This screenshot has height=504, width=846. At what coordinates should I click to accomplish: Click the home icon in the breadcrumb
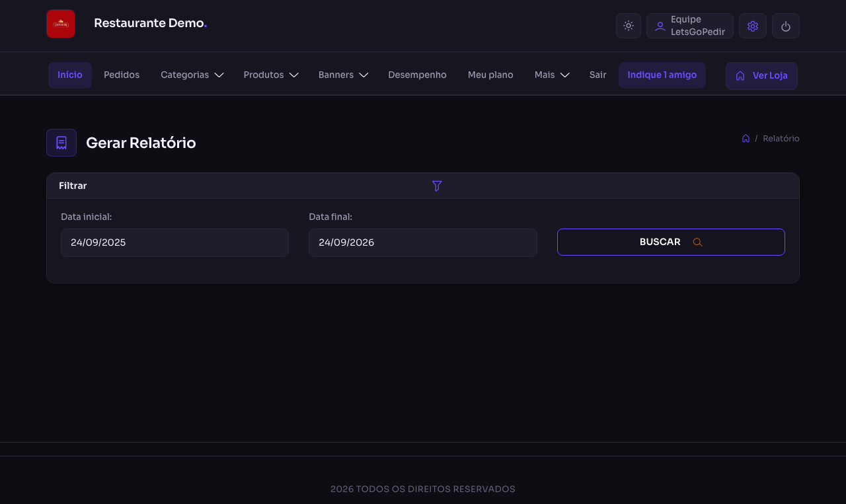point(746,139)
